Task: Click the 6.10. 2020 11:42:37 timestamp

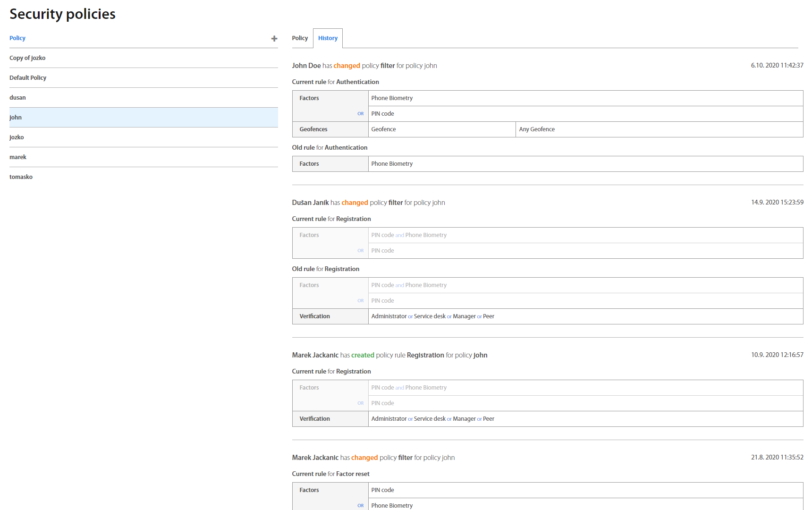Action: tap(777, 66)
